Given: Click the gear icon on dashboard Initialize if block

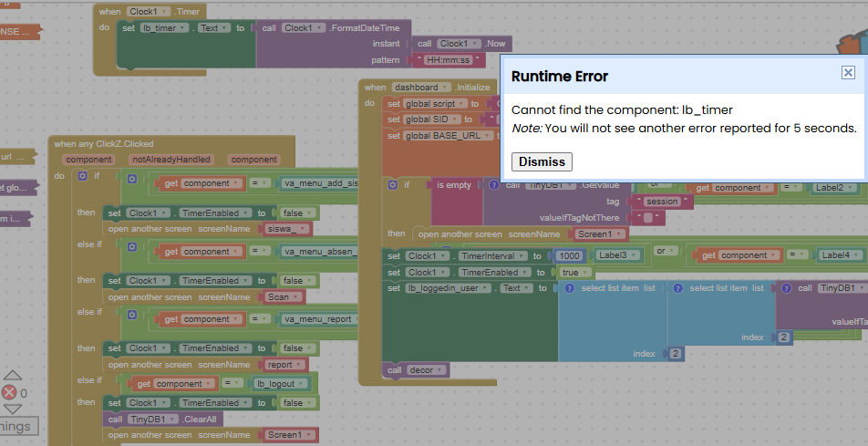Looking at the screenshot, I should point(392,185).
